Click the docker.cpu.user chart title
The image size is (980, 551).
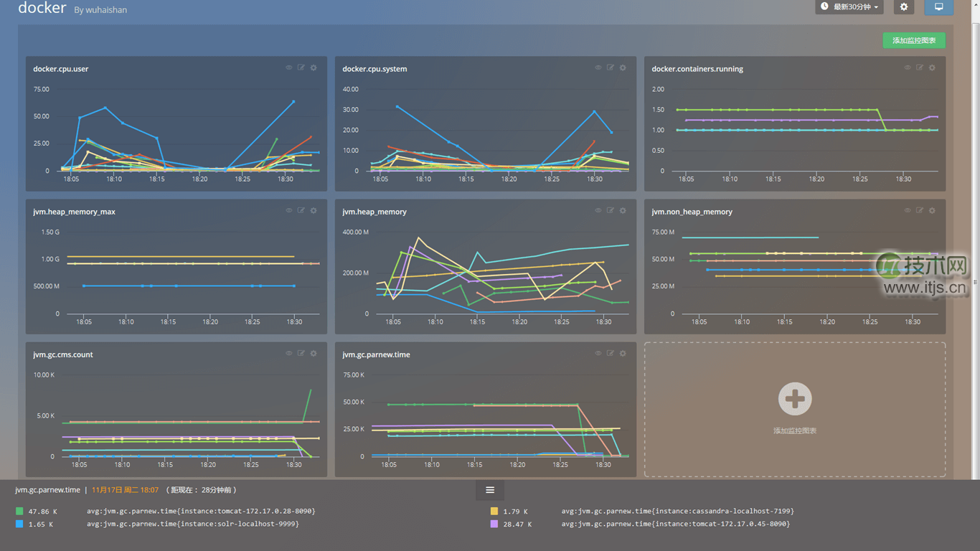click(61, 69)
